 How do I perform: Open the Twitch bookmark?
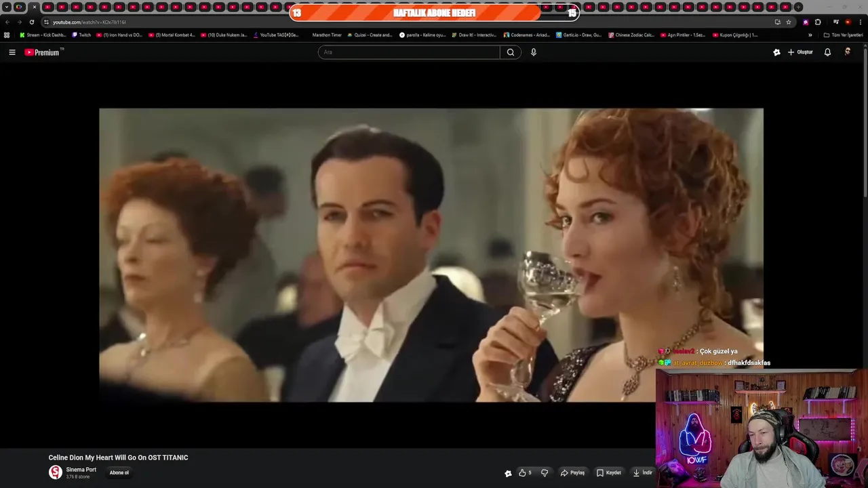(81, 35)
